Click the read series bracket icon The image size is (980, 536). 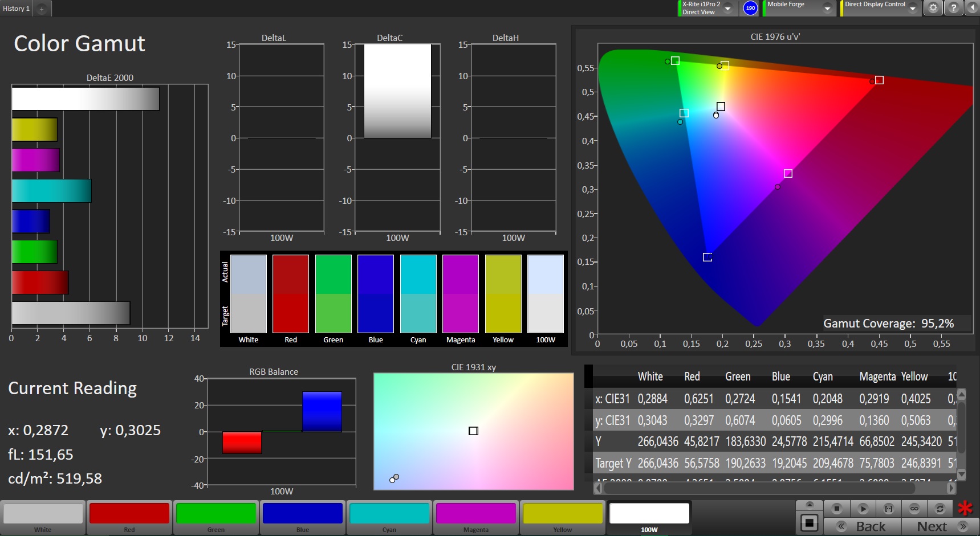click(x=888, y=508)
